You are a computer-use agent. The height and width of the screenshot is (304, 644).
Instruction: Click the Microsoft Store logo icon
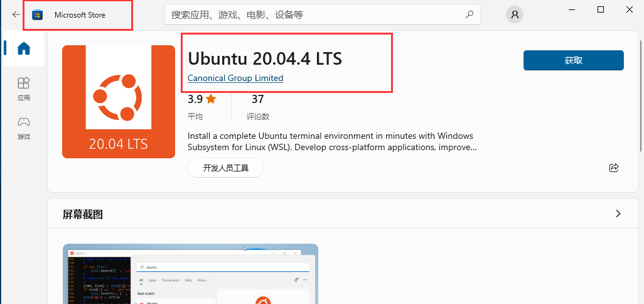[38, 15]
